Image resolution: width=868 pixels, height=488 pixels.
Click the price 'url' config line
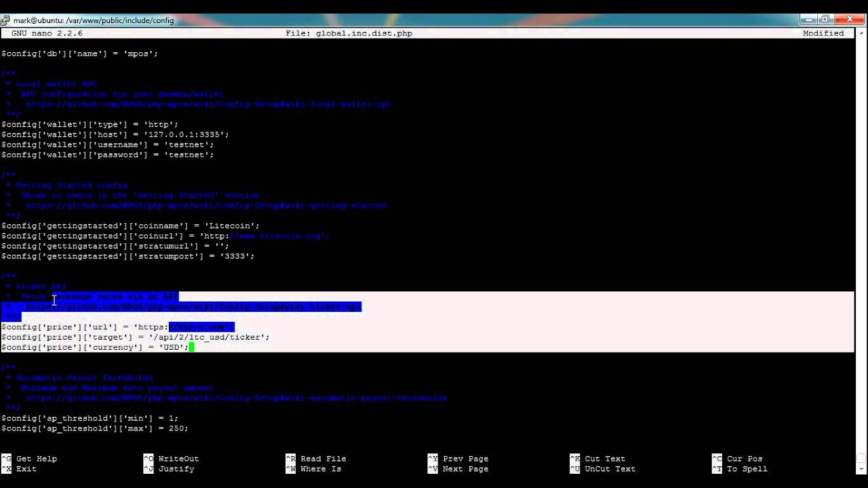tap(118, 327)
